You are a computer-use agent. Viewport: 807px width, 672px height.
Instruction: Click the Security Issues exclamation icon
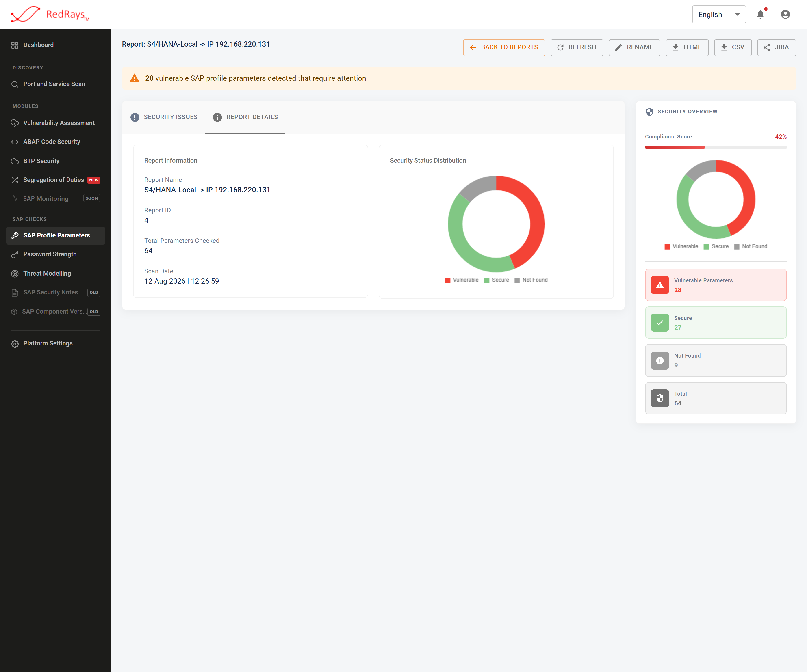point(134,117)
